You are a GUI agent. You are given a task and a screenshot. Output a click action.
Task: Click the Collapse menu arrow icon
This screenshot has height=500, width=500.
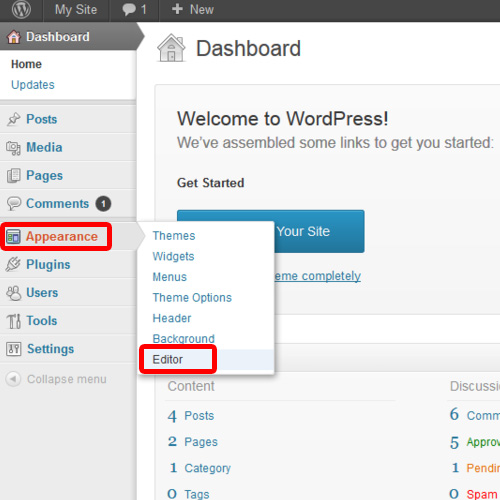(13, 379)
